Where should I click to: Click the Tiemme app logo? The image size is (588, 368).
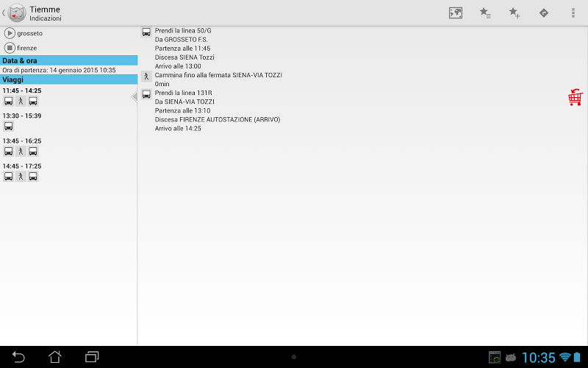click(16, 13)
